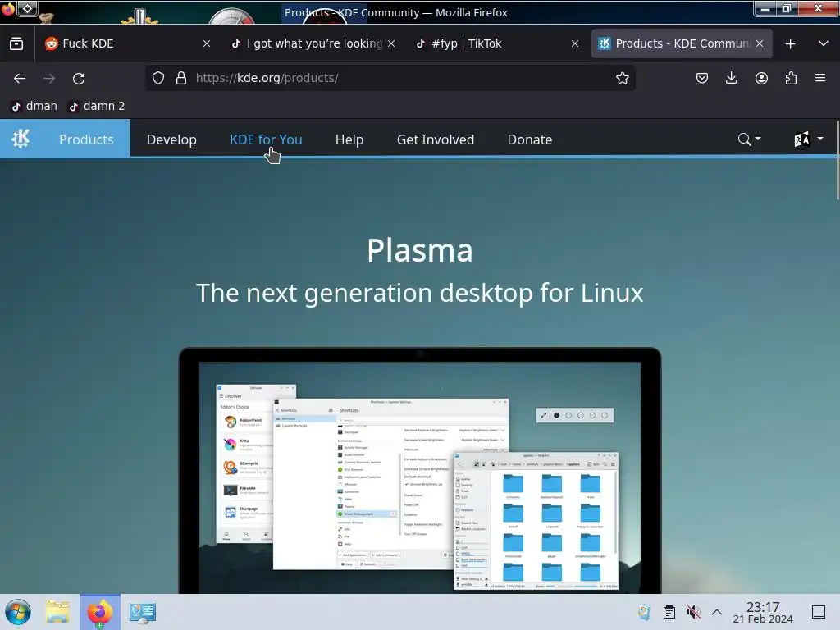Open the clipboard tray icon

point(669,612)
